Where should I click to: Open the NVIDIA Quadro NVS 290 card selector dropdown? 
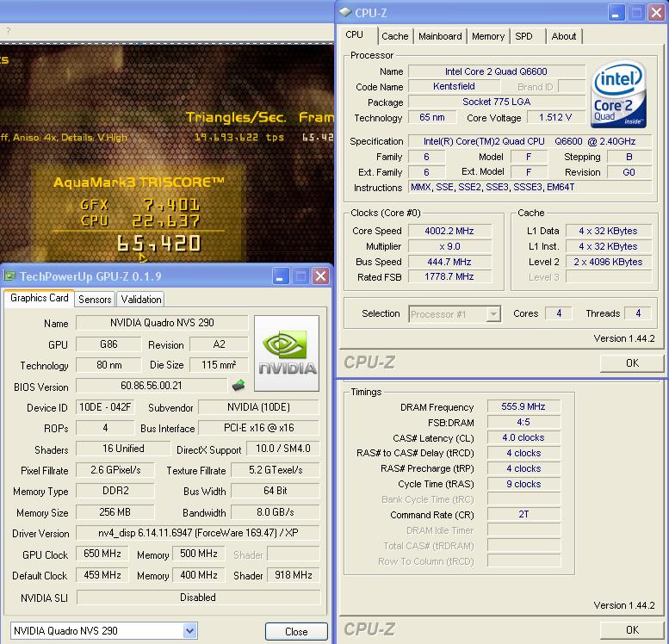pos(190,630)
